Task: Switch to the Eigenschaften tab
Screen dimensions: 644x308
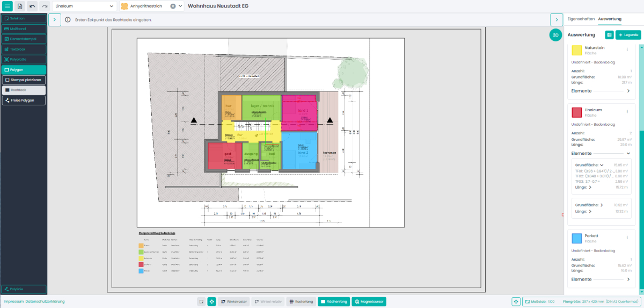Action: 581,19
